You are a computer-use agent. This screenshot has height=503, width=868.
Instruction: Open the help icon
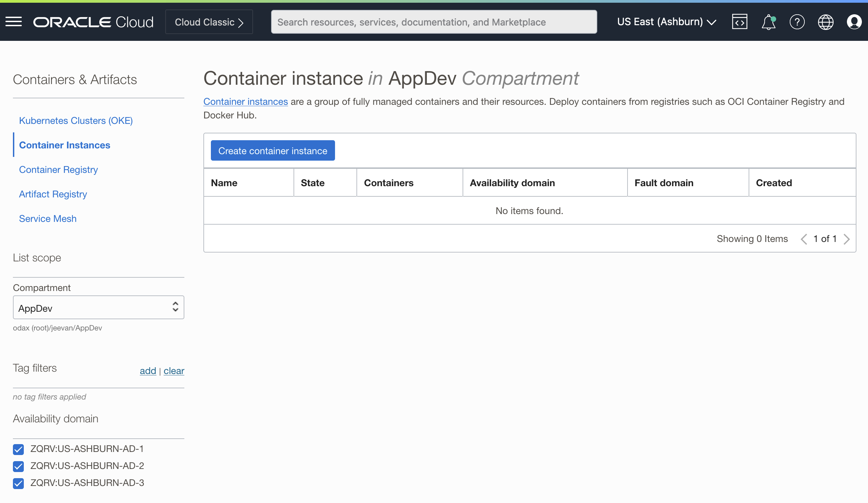(797, 21)
